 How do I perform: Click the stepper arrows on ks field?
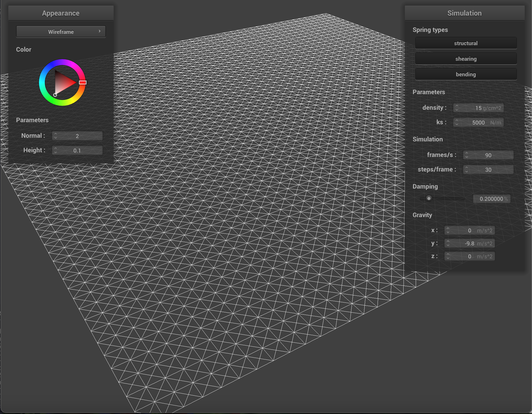[x=457, y=122]
